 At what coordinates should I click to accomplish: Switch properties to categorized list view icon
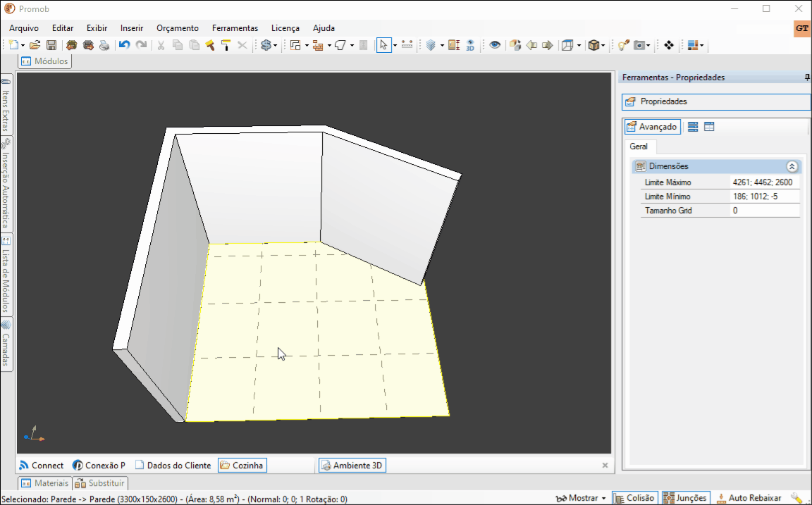693,127
